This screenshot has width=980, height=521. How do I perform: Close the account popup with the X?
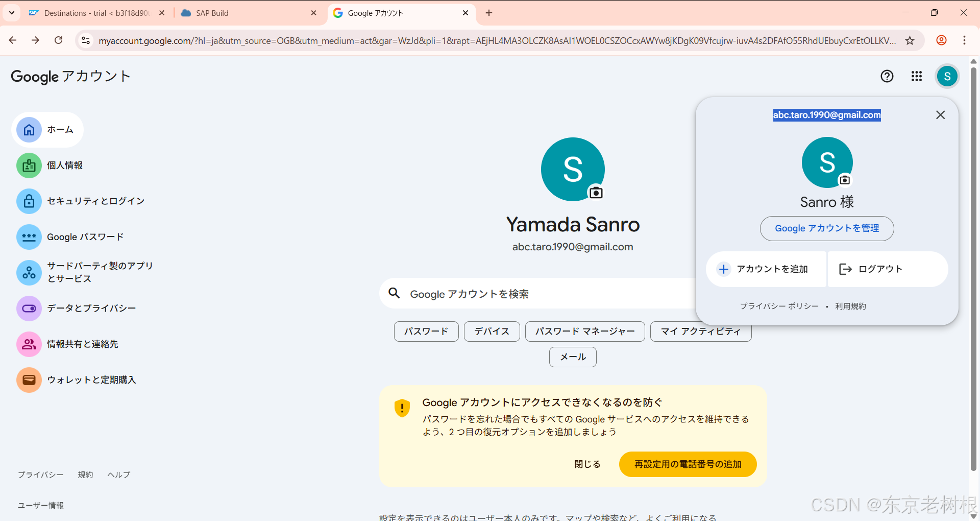[941, 115]
